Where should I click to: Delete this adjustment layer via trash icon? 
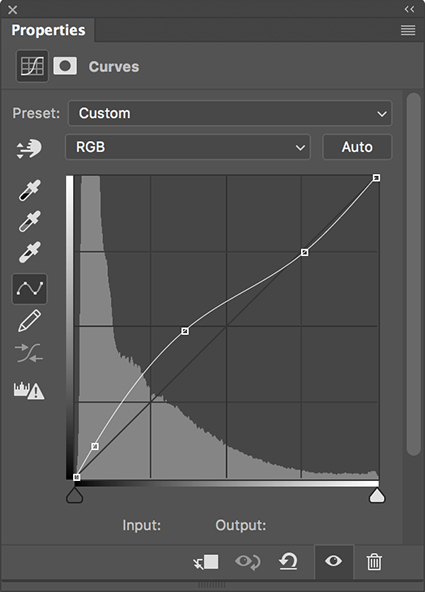click(x=374, y=561)
